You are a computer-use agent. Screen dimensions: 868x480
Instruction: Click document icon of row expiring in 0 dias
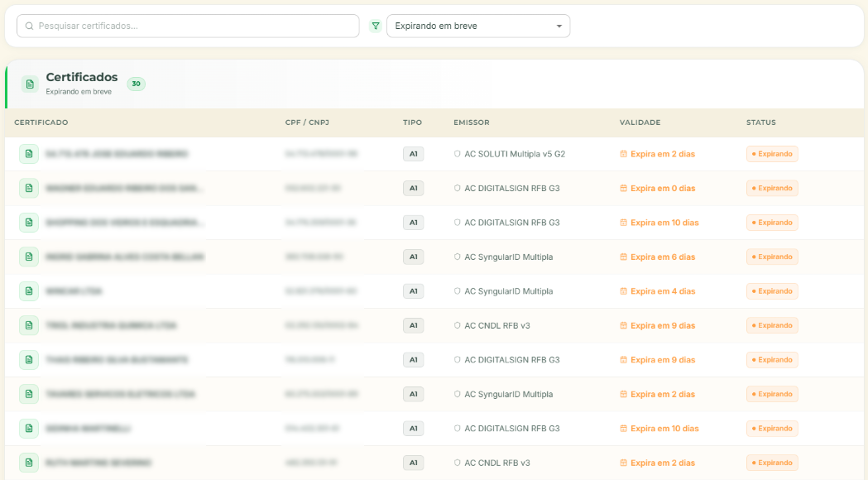(x=29, y=188)
